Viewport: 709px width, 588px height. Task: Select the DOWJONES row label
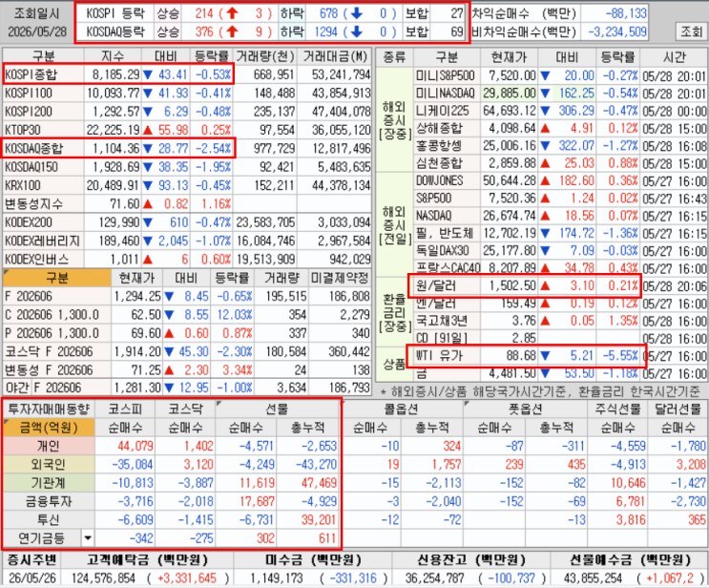[x=440, y=181]
